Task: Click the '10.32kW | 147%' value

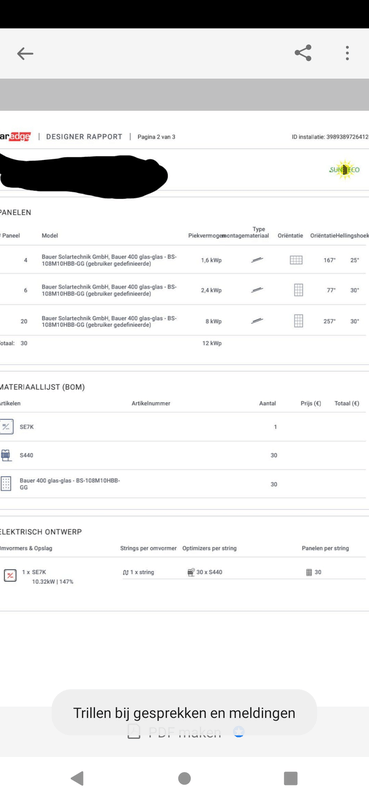Action: 53,582
